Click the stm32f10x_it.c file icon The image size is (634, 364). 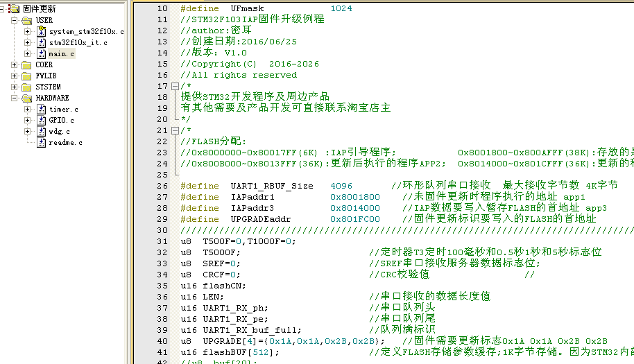[41, 42]
